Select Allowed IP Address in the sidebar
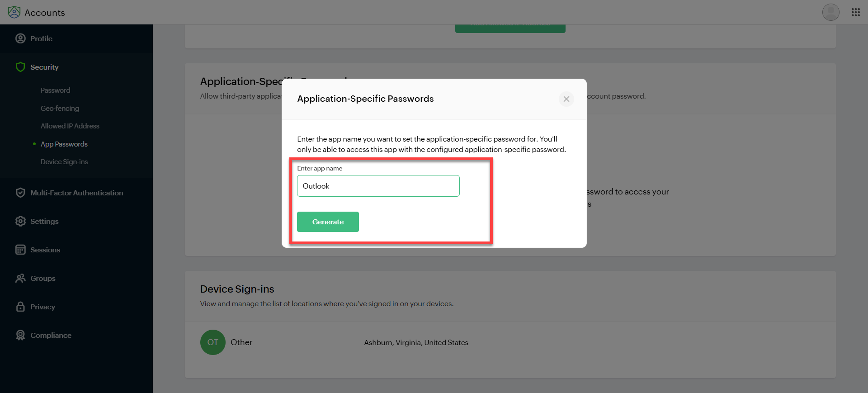Image resolution: width=868 pixels, height=393 pixels. [x=70, y=126]
